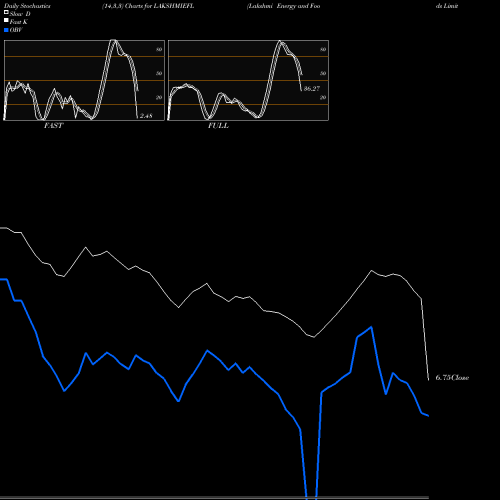Image resolution: width=500 pixels, height=500 pixels.
Task: Click the 20 axis label in FAST chart
Action: tap(159, 97)
